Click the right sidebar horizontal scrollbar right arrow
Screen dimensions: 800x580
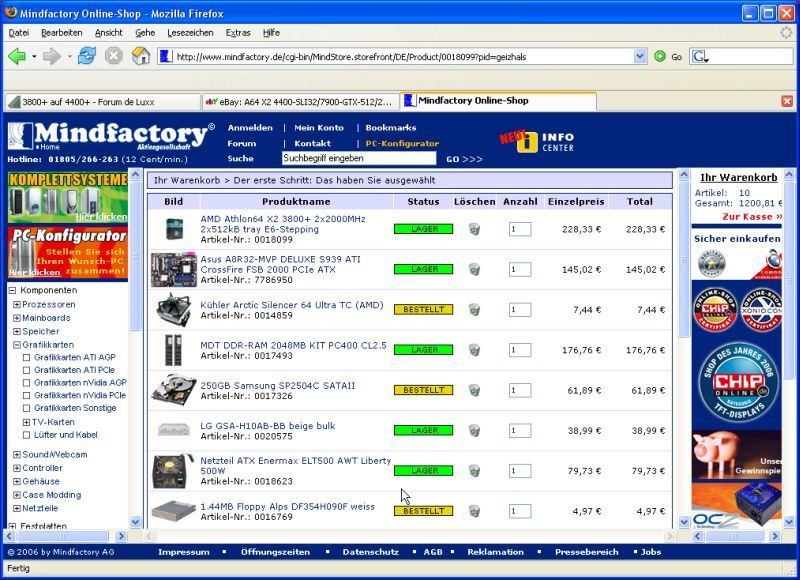[774, 536]
